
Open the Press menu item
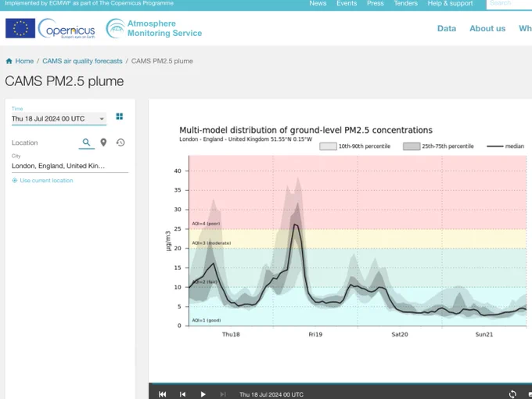coord(376,3)
